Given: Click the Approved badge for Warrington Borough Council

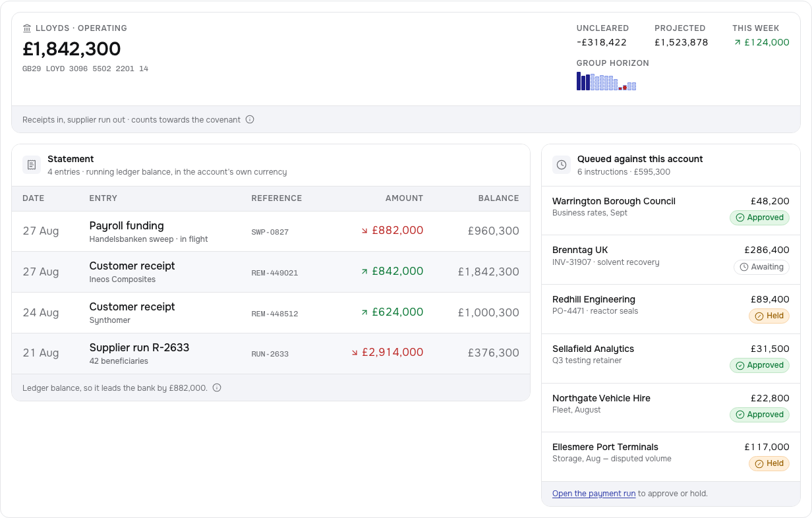Looking at the screenshot, I should point(759,217).
